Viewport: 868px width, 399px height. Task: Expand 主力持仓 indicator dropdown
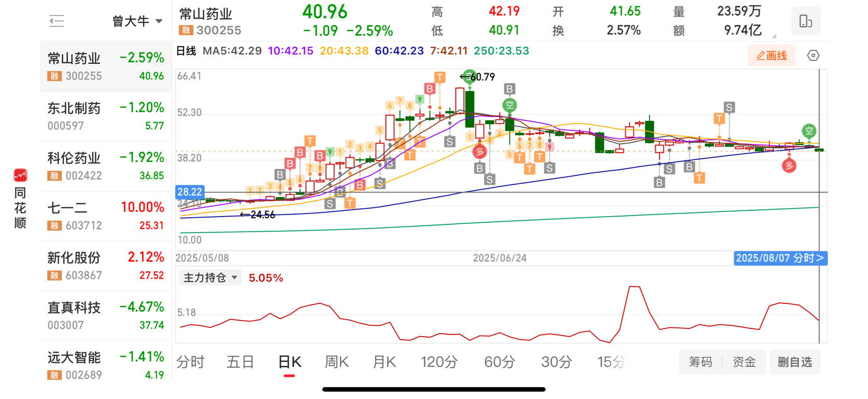tap(210, 278)
